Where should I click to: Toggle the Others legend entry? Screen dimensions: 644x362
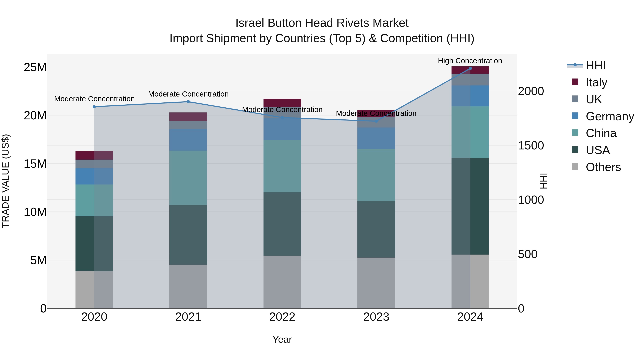pyautogui.click(x=596, y=167)
